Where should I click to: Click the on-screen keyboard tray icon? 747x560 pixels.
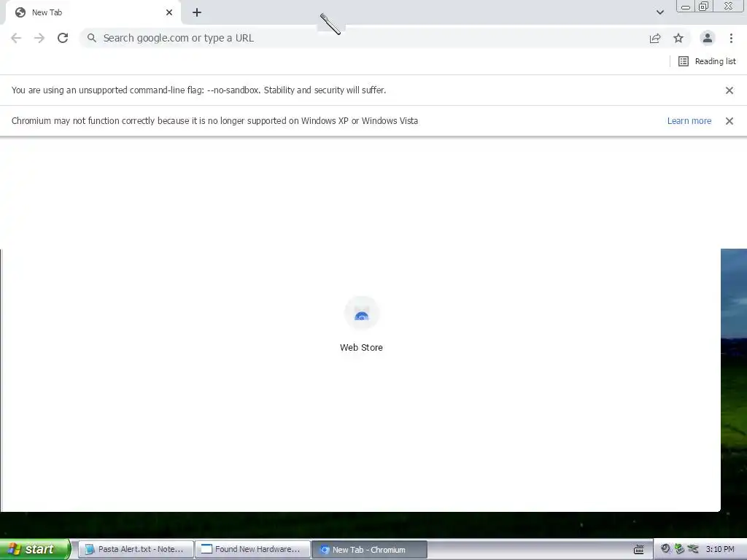(x=639, y=550)
